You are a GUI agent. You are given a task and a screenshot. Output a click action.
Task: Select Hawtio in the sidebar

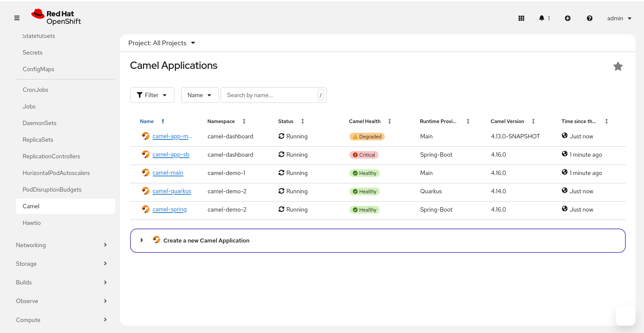point(32,223)
